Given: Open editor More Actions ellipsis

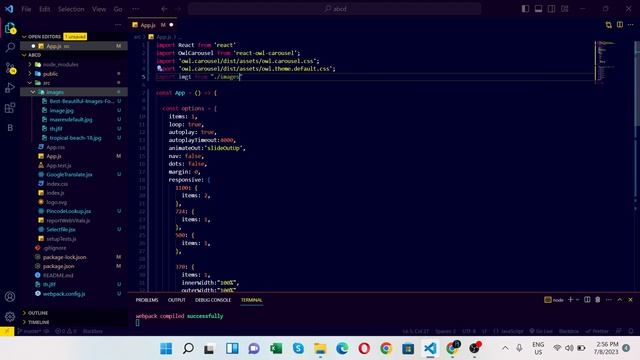Looking at the screenshot, I should click(x=631, y=25).
